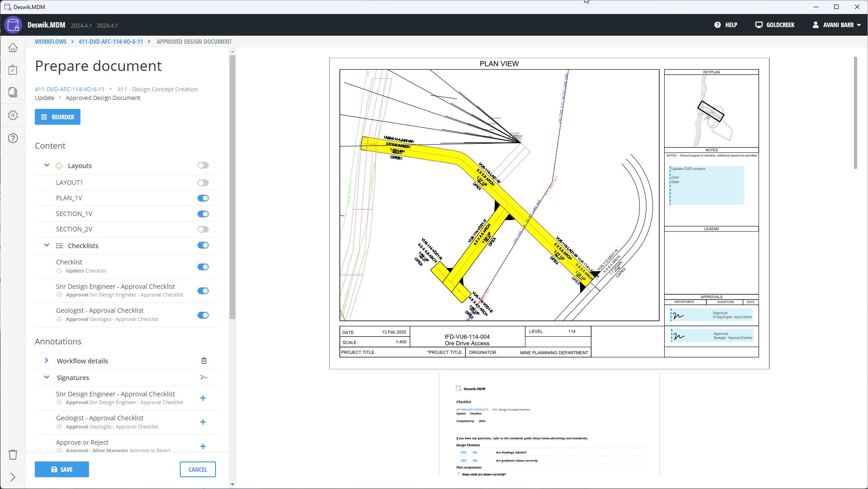Toggle Snr Design Engineer Approval Checklist switch
Viewport: 868px width, 489px height.
tap(203, 291)
